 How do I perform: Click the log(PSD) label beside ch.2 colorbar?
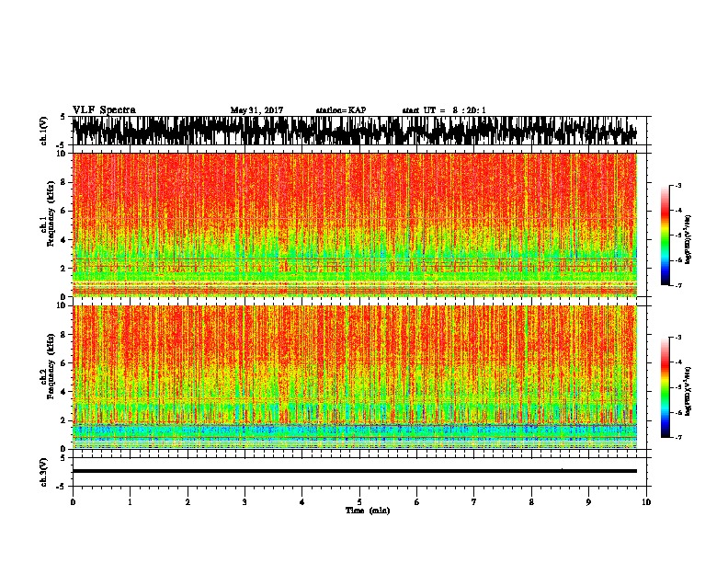click(688, 391)
